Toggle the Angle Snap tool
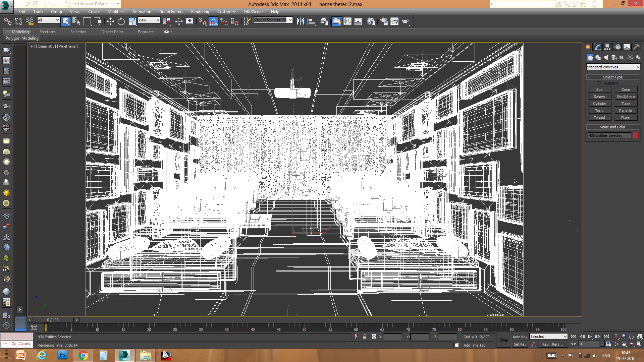644x362 pixels. pyautogui.click(x=213, y=21)
